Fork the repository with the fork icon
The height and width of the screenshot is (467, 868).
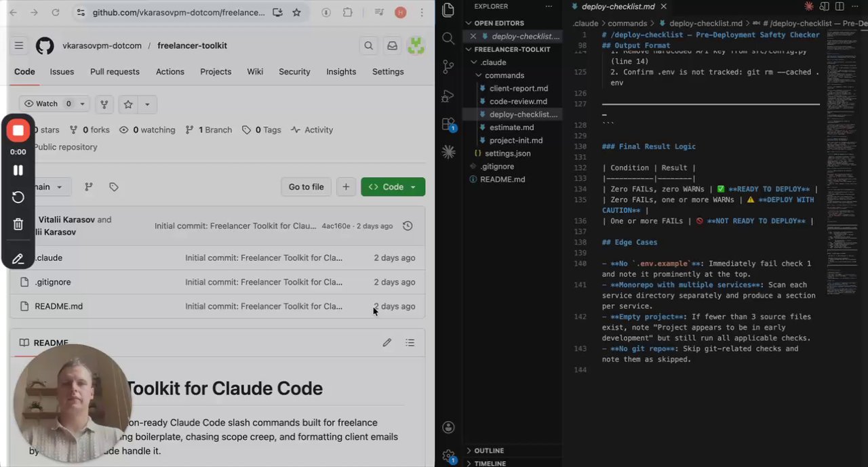coord(104,104)
